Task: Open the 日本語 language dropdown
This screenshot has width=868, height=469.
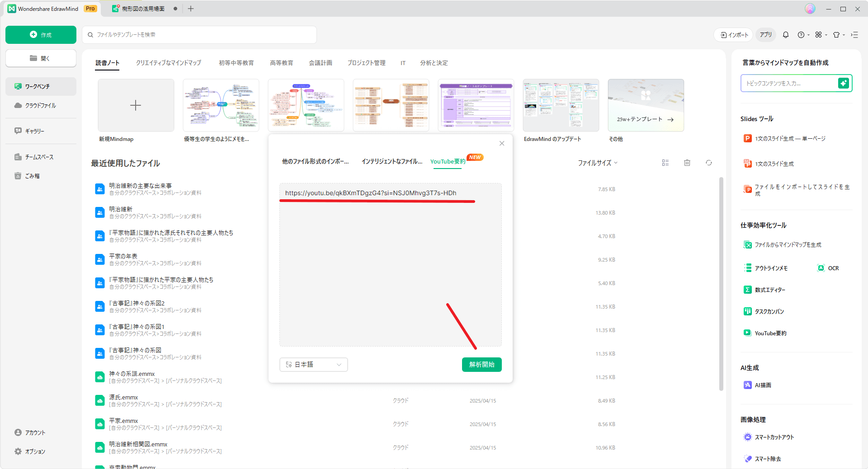Action: click(x=314, y=365)
